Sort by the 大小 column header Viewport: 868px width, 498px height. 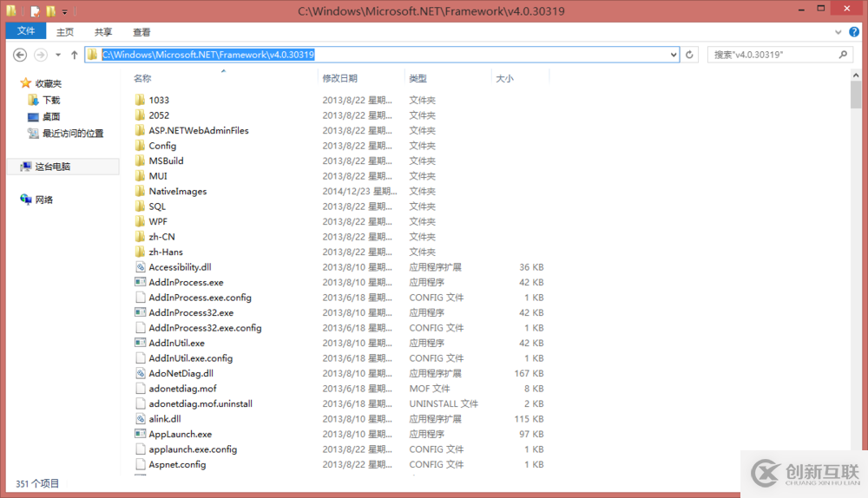(x=504, y=79)
